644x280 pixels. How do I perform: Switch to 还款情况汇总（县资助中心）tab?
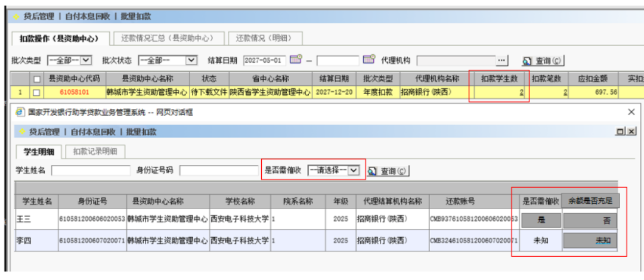pyautogui.click(x=168, y=38)
